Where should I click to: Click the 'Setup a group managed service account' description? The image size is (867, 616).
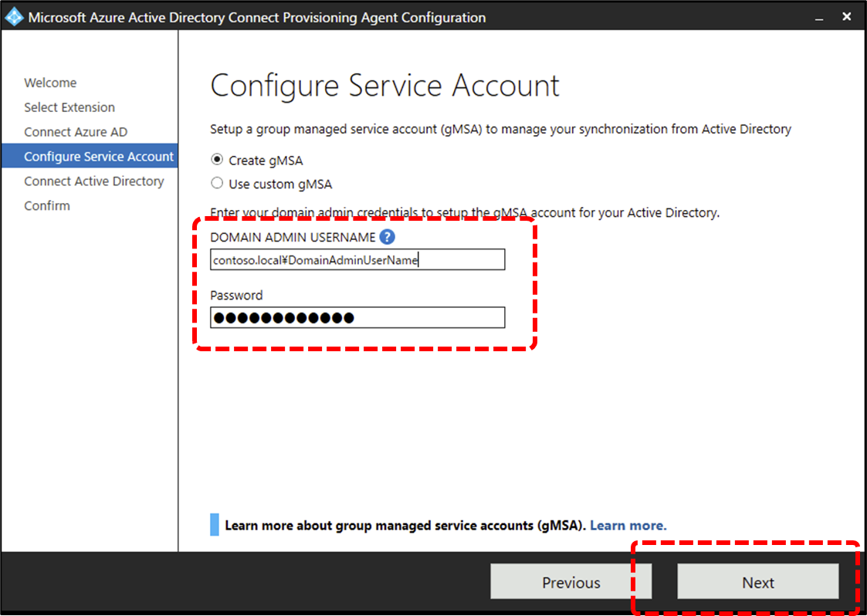500,130
